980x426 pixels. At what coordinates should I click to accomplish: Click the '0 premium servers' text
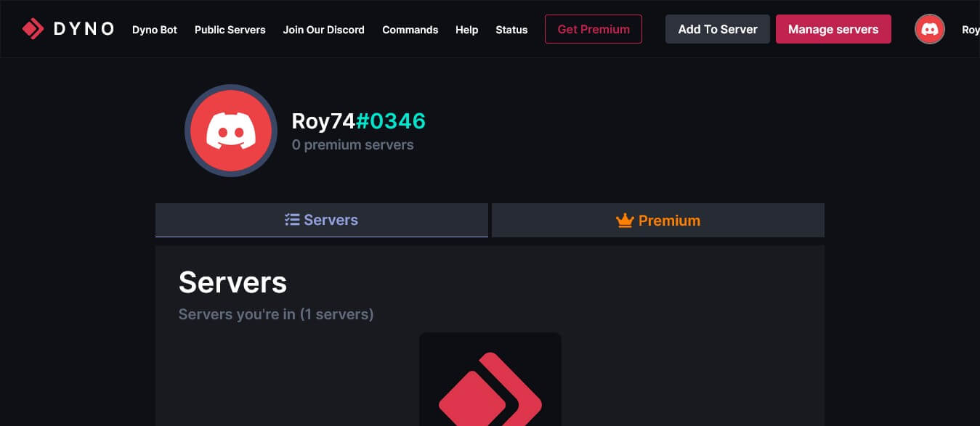click(353, 144)
